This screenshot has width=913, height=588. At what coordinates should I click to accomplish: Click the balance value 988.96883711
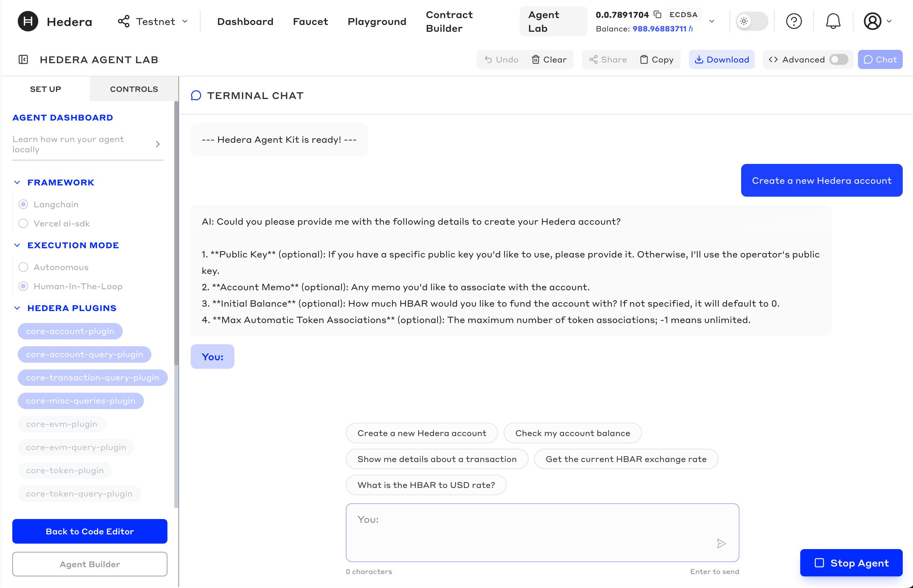coord(659,29)
